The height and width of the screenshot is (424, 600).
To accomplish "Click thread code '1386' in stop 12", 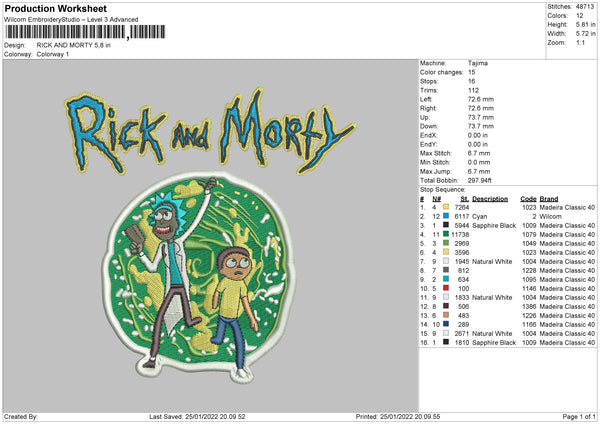I will tap(529, 307).
